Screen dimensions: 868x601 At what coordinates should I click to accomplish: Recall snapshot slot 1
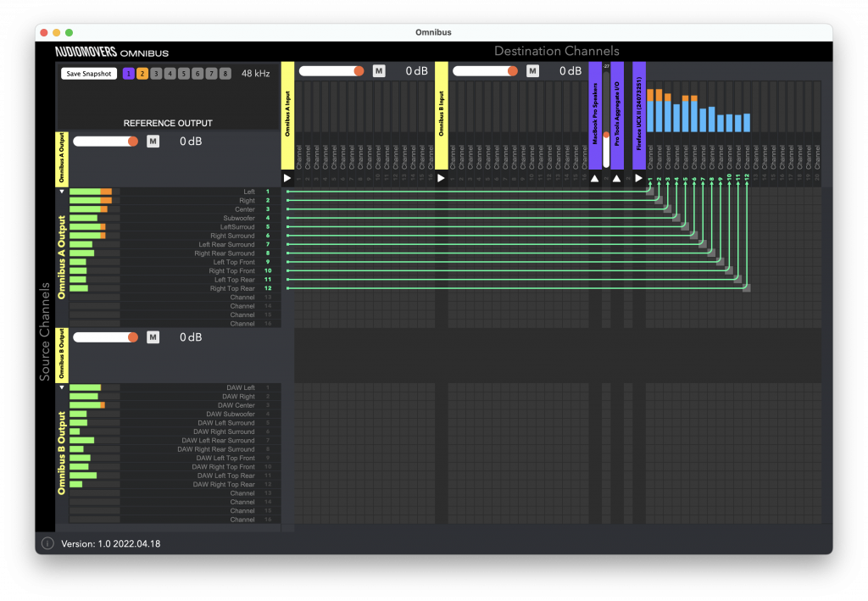129,74
